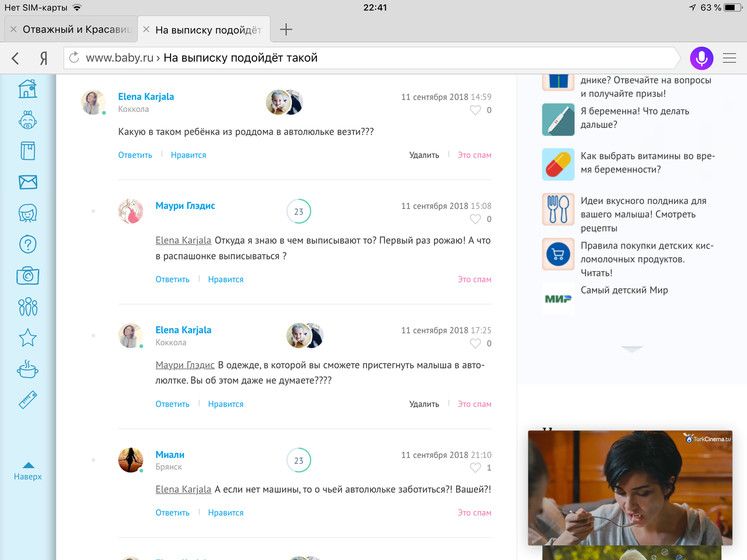Expand more articles arrow under Самый детский Мир

(x=632, y=349)
